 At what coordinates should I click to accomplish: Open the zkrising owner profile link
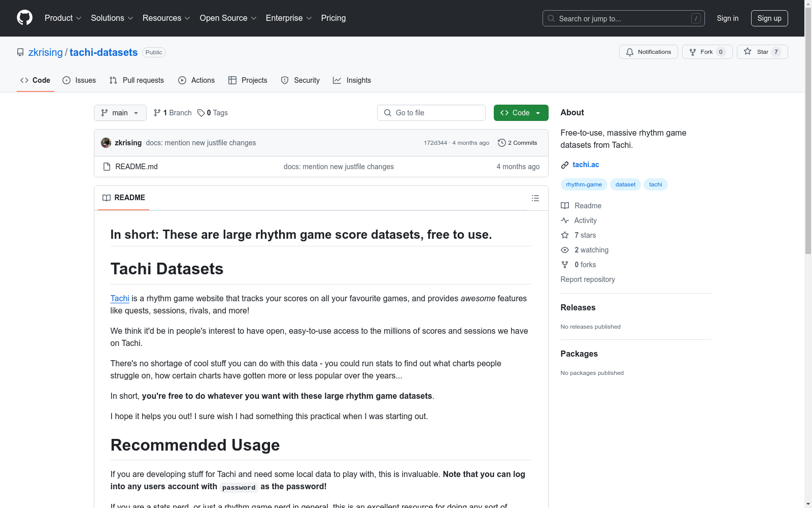[x=46, y=52]
